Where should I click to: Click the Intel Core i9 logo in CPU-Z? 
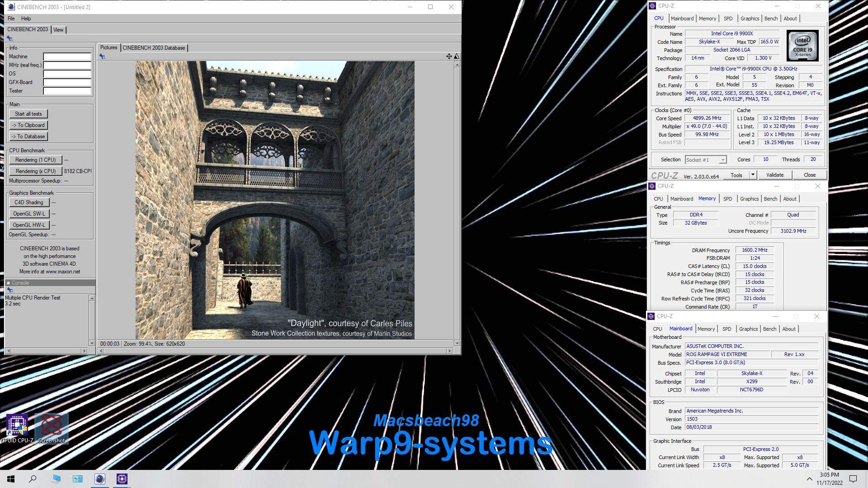pyautogui.click(x=802, y=46)
